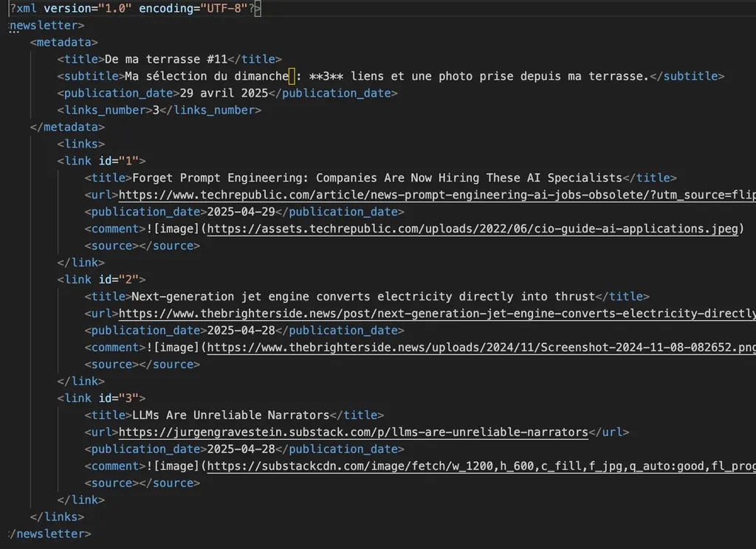This screenshot has height=549, width=756.
Task: Click the substackcdn.com image URL
Action: [472, 466]
